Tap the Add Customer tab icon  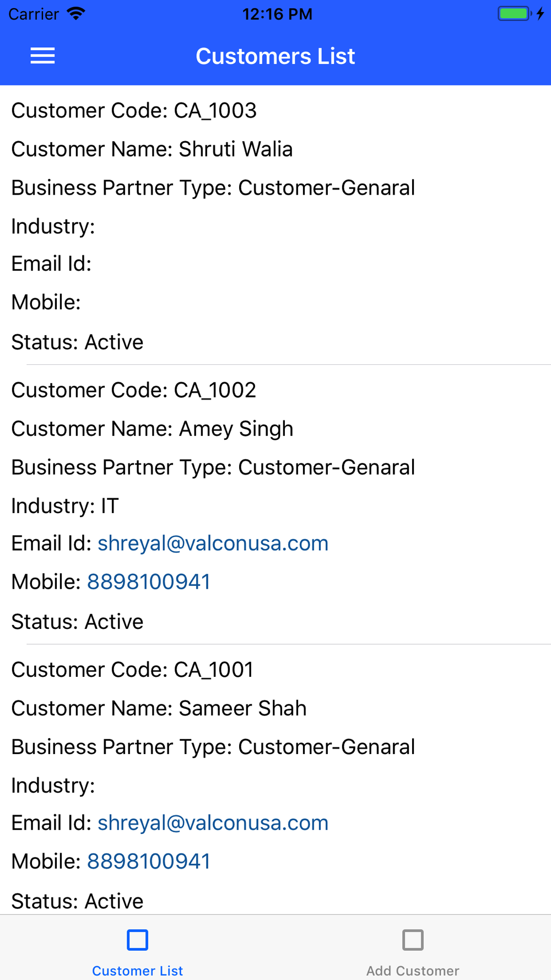(413, 940)
